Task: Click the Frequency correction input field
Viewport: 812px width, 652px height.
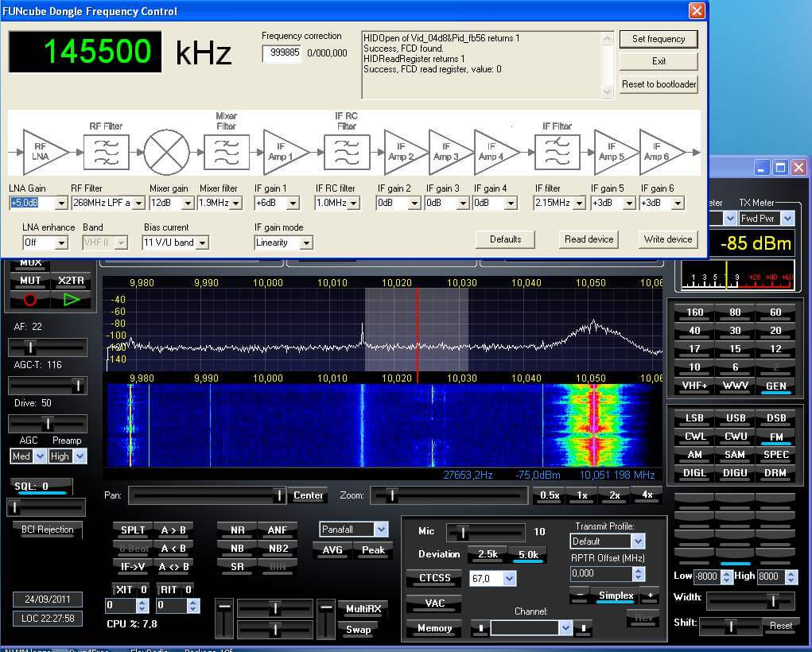Action: [282, 52]
